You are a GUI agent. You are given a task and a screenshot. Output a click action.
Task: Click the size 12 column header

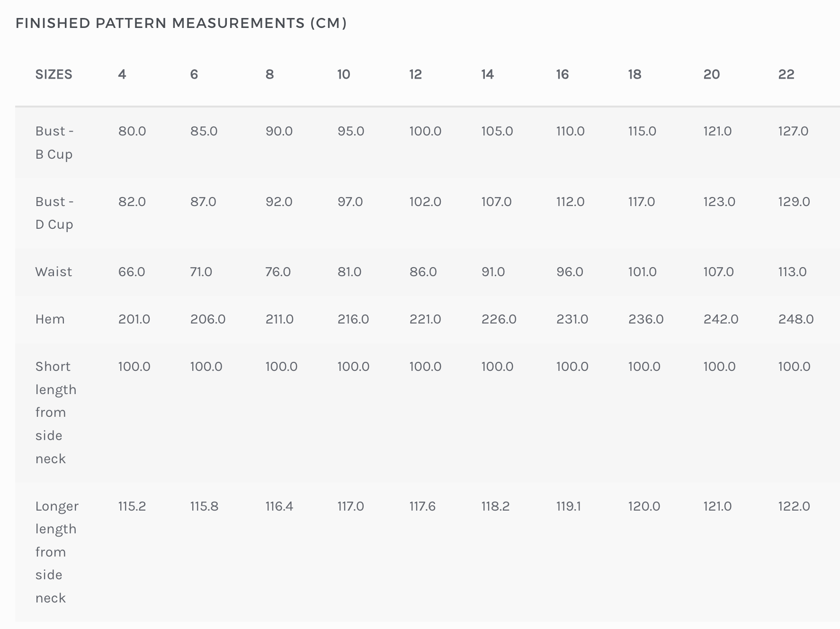pos(415,74)
